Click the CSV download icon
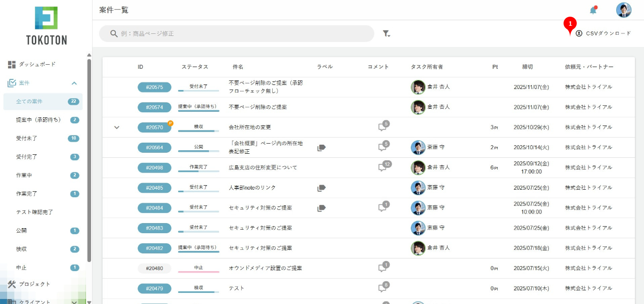Image resolution: width=644 pixels, height=304 pixels. click(579, 33)
